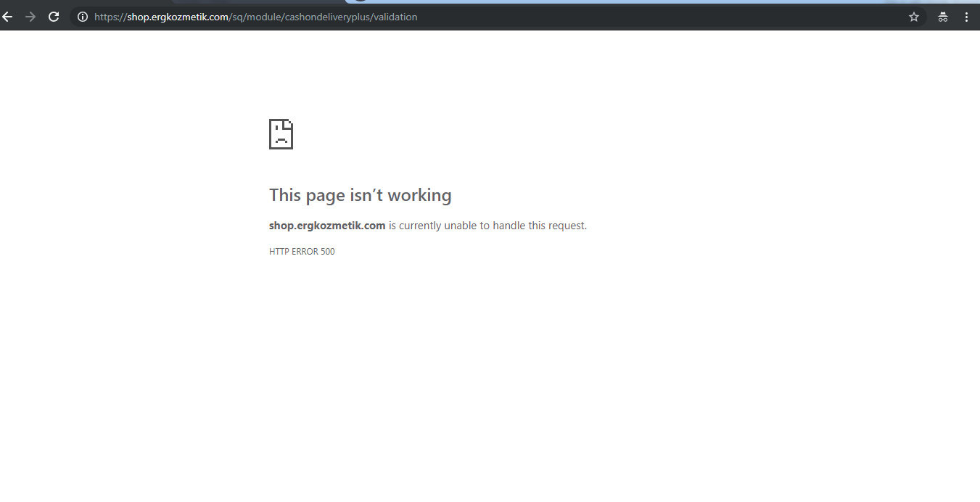Click the shop.ergkozmetik.com URL in address bar
Viewport: 980px width, 502px height.
[x=255, y=17]
